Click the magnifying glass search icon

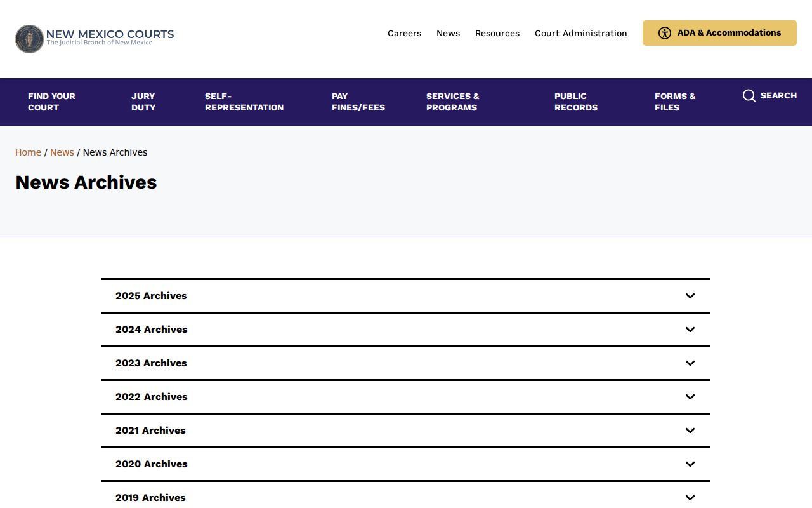pyautogui.click(x=749, y=95)
